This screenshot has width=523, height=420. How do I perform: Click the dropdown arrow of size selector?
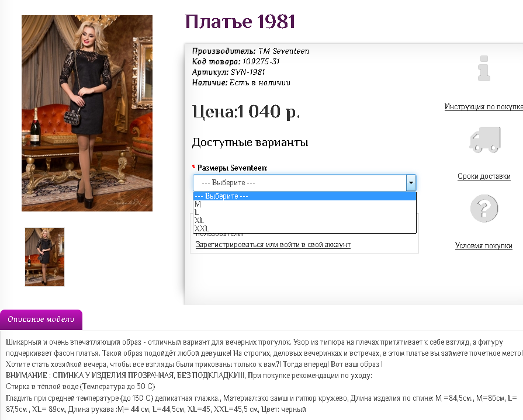[x=411, y=183]
